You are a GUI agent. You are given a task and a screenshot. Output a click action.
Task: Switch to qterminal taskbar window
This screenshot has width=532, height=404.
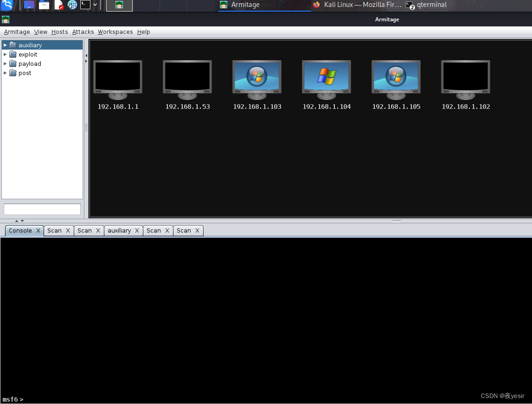[427, 5]
